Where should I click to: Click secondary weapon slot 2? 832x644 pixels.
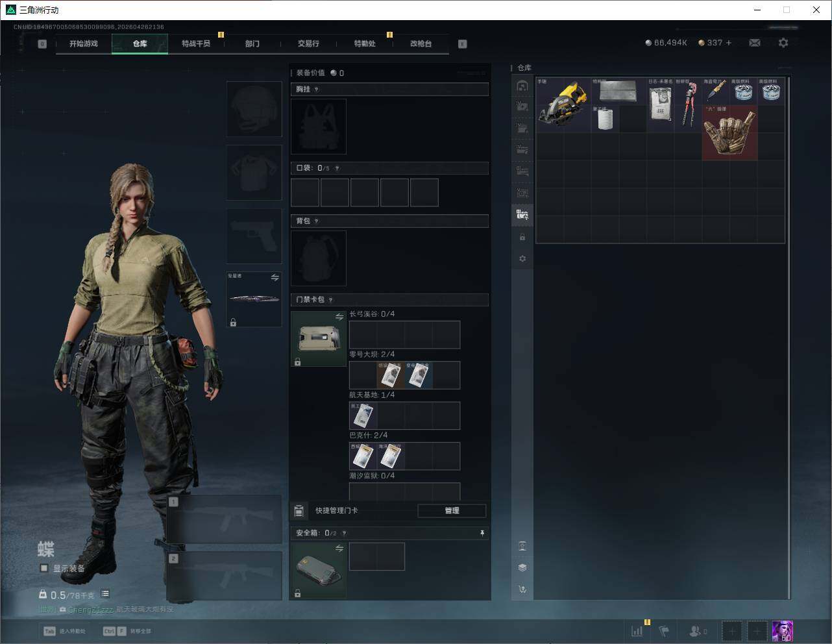pos(225,576)
